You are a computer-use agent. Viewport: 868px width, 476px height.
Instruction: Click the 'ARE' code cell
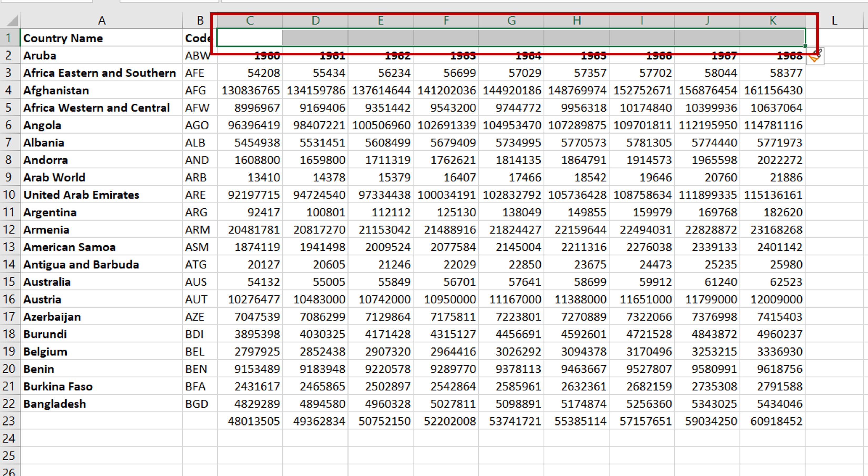[200, 195]
